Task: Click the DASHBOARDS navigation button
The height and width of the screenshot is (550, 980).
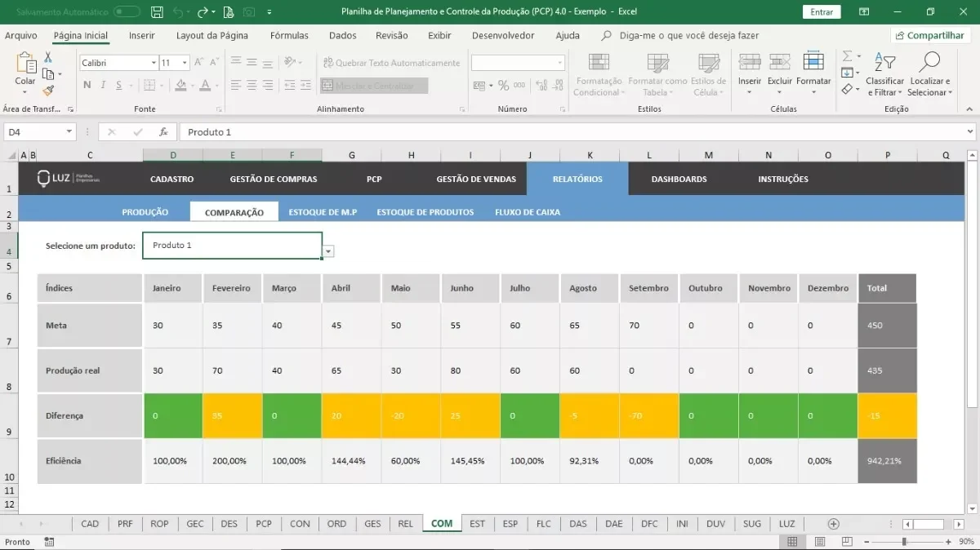Action: click(x=679, y=179)
